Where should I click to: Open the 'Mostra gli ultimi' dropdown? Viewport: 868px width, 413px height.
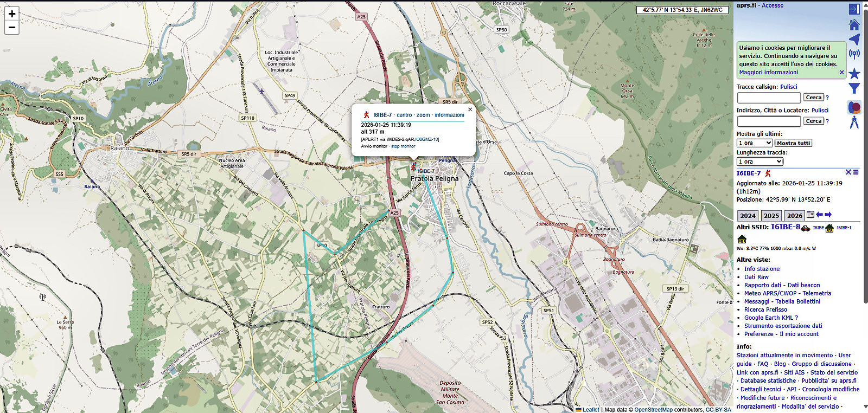coord(754,143)
